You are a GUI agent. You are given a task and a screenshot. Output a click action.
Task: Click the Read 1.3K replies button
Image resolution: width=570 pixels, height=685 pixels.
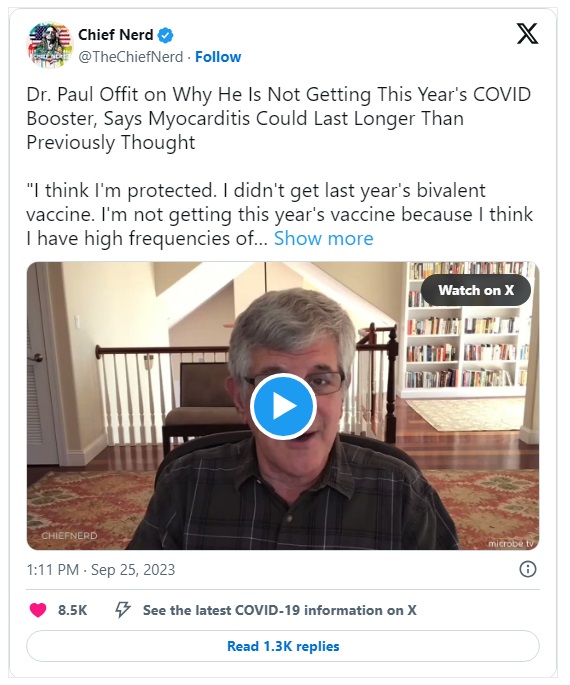coord(283,646)
